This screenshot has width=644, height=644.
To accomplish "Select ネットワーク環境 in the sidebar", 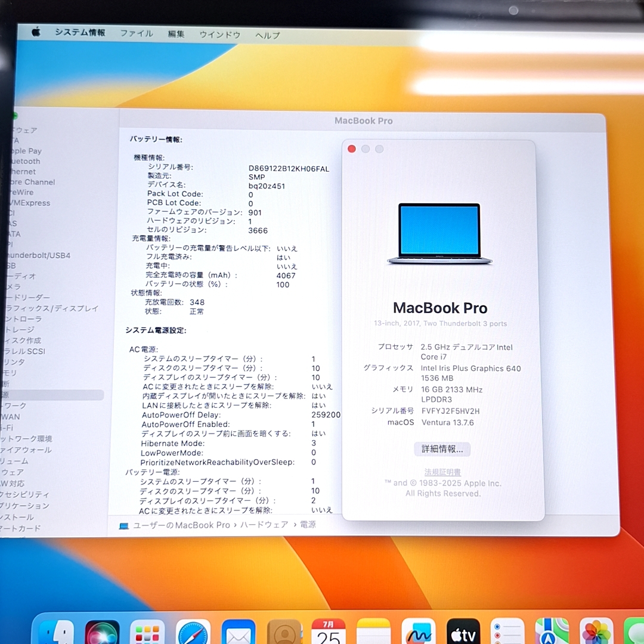I will pyautogui.click(x=26, y=439).
